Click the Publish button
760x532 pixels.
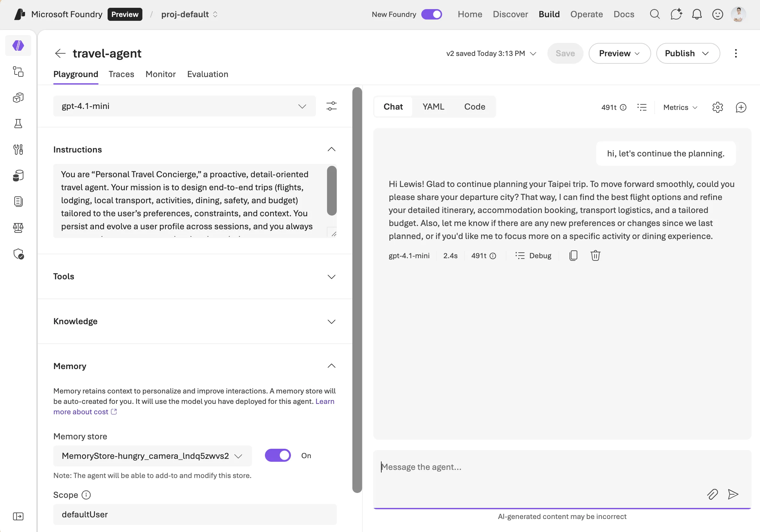pyautogui.click(x=688, y=53)
